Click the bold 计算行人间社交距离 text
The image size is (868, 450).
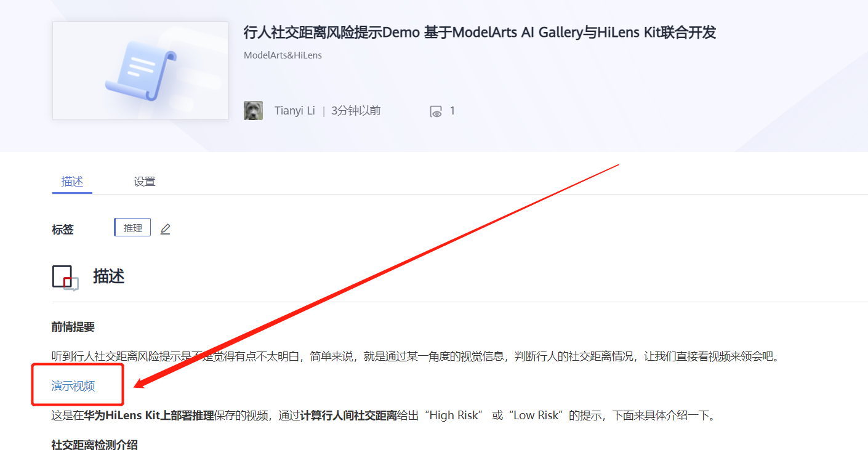pyautogui.click(x=348, y=416)
